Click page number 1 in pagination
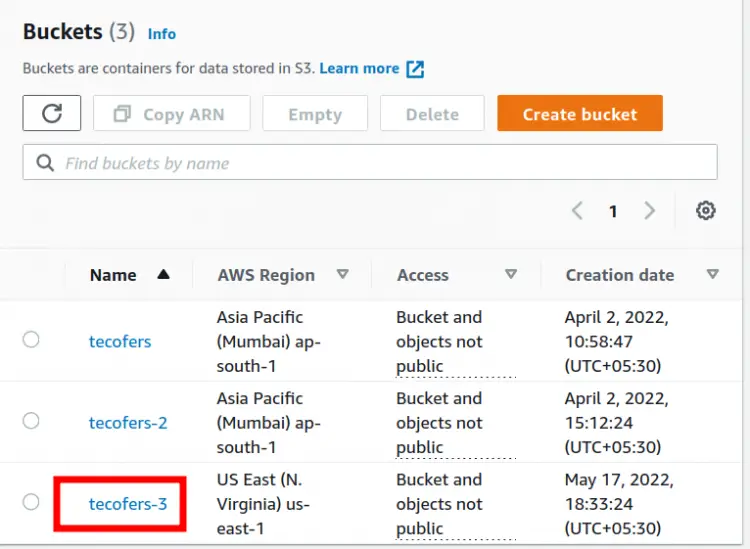Screen dimensions: 750x549 click(613, 211)
